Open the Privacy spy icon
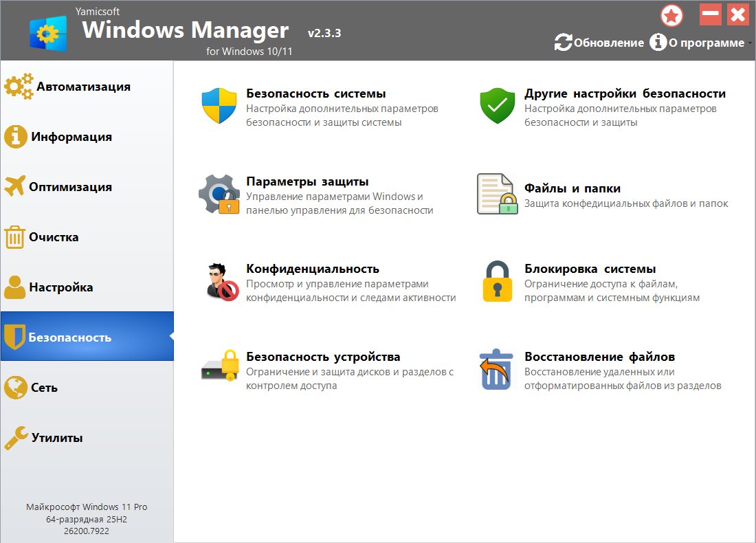Viewport: 756px width, 543px height. point(221,282)
